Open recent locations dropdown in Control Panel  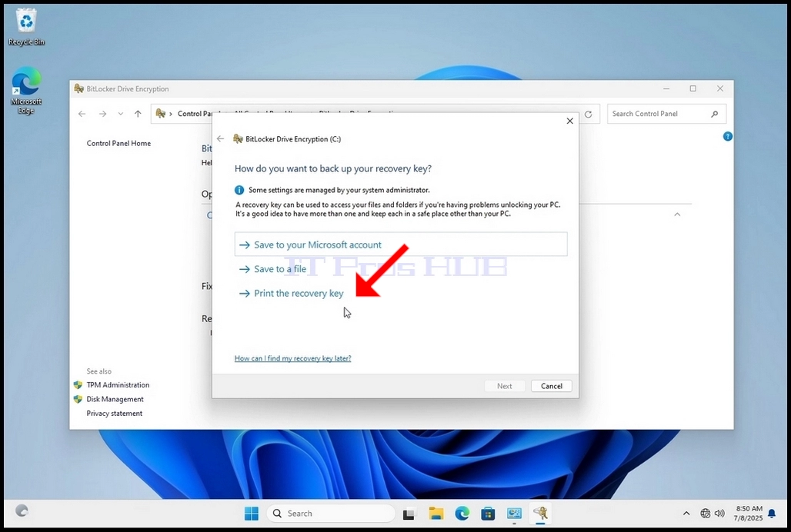click(x=121, y=114)
